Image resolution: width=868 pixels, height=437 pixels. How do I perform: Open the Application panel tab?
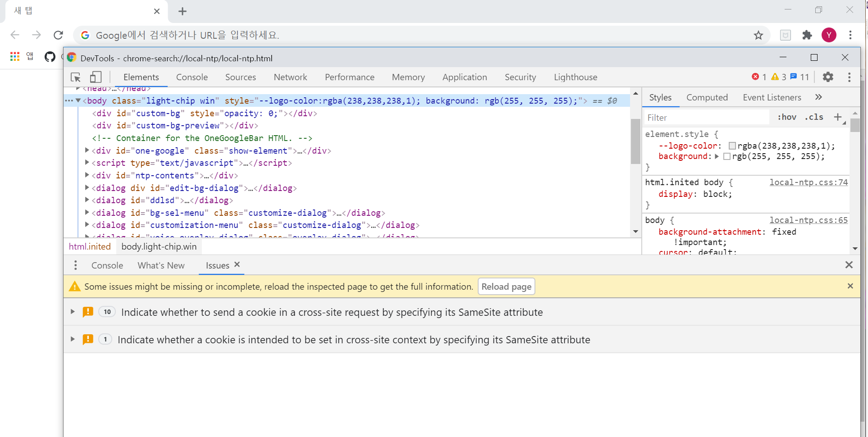pyautogui.click(x=465, y=77)
